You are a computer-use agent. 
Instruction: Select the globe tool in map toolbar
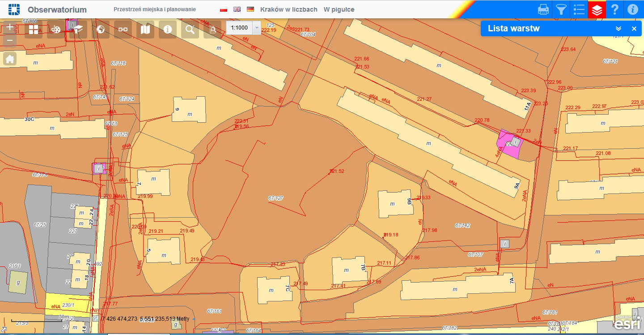click(101, 30)
